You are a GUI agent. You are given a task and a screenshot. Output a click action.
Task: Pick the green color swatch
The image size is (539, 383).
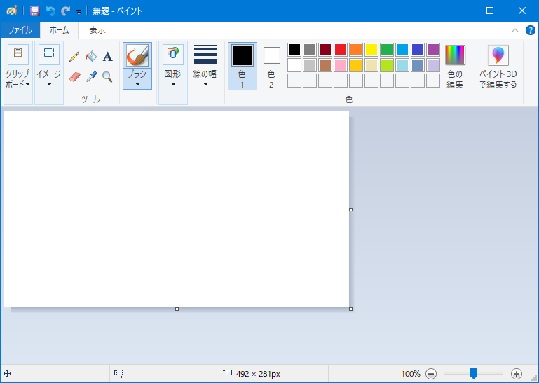[387, 50]
